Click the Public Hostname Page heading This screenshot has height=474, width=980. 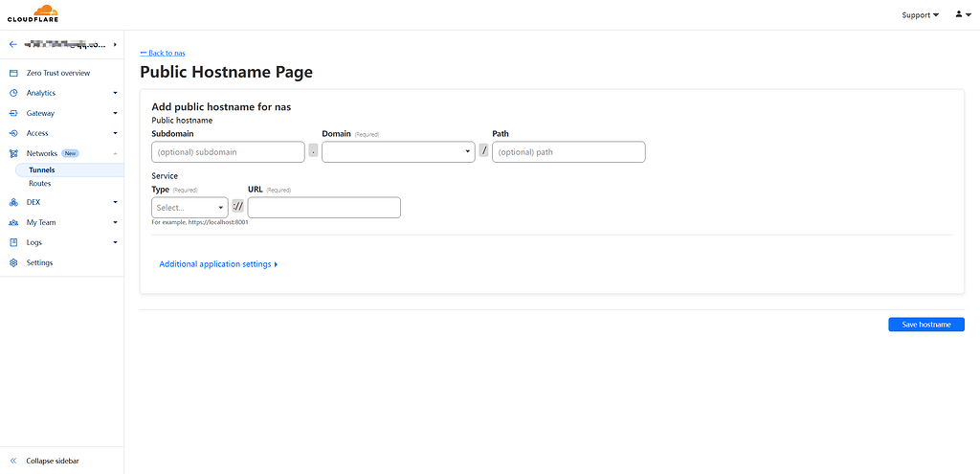tap(226, 72)
